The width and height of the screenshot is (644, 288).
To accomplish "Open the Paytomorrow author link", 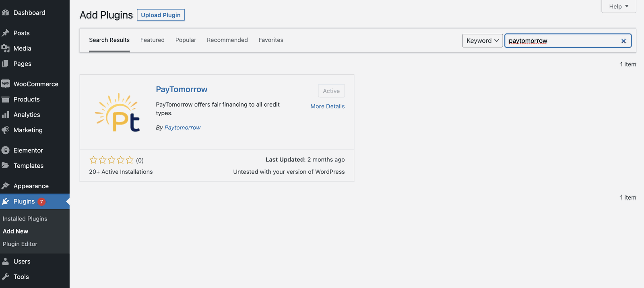I will 182,128.
